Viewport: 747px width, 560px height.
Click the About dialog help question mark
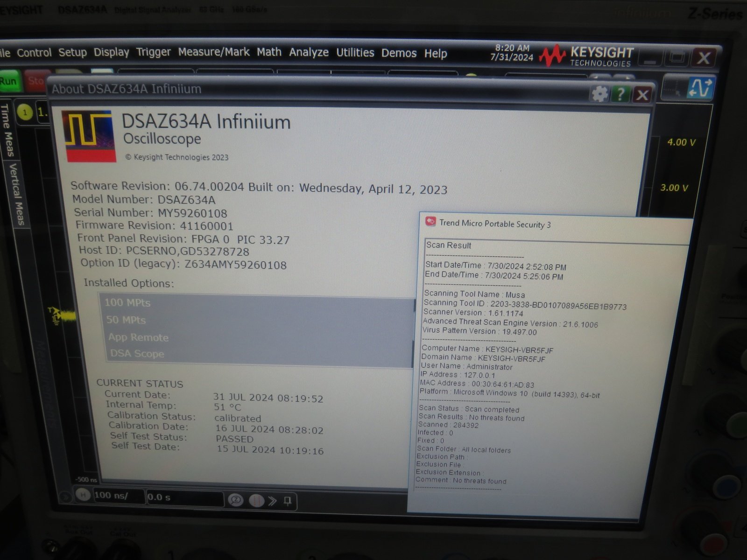pyautogui.click(x=620, y=94)
